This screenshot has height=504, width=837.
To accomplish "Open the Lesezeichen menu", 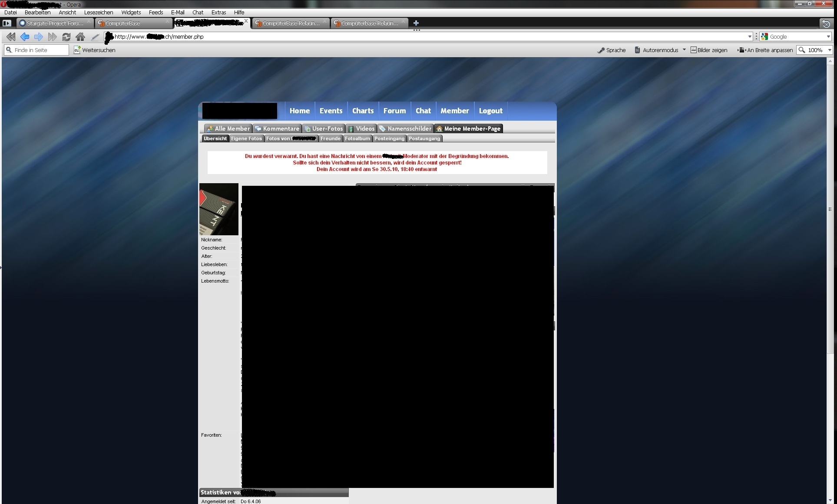I will 98,12.
